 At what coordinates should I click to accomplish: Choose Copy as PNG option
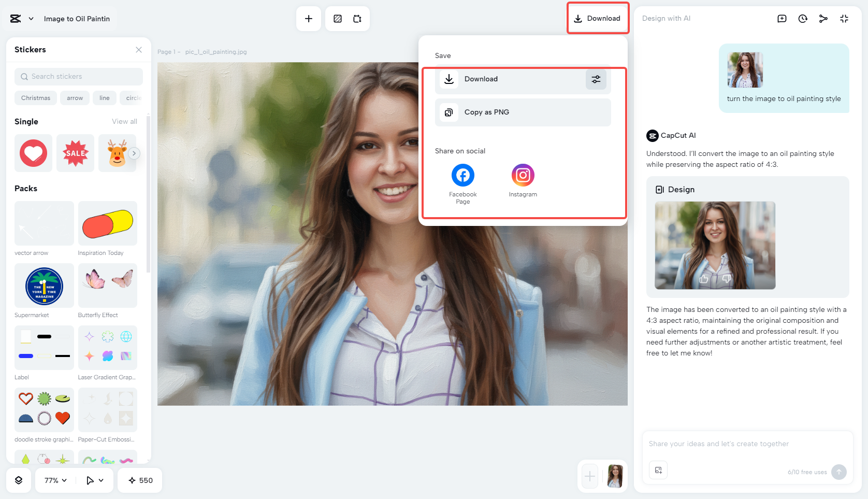click(523, 112)
